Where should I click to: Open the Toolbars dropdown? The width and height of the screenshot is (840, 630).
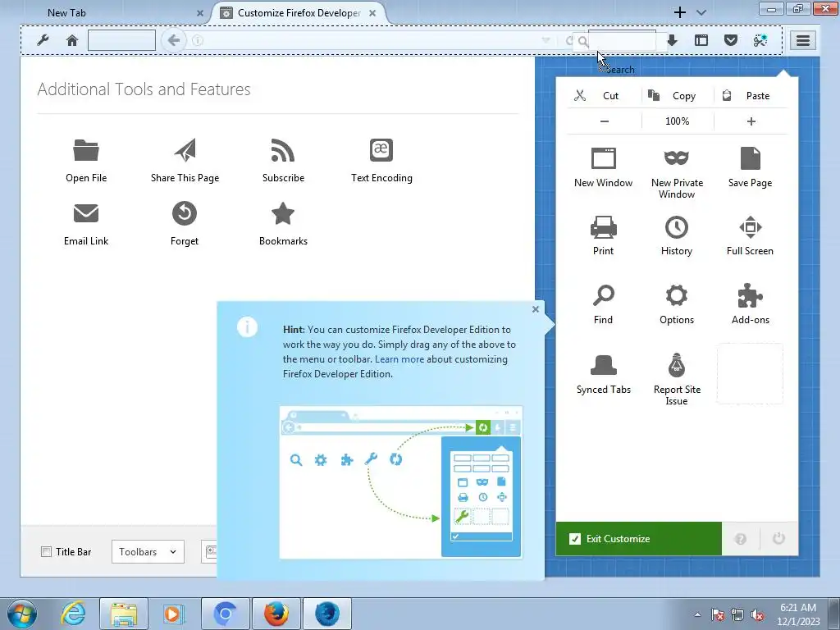pos(148,552)
